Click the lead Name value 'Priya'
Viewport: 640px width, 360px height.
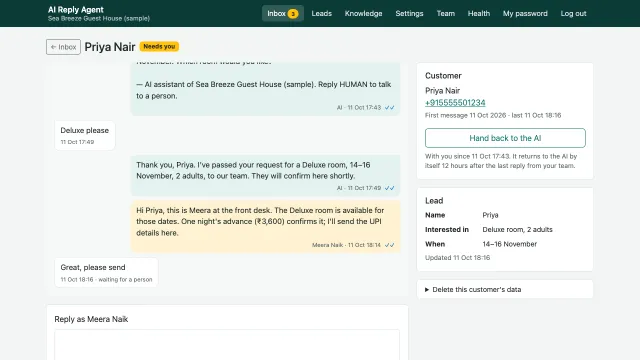click(490, 215)
